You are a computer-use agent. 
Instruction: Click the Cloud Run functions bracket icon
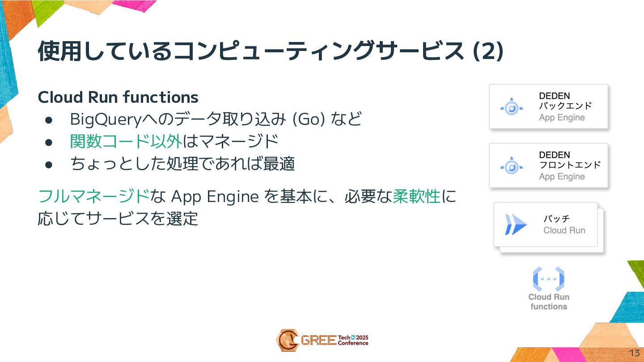[x=548, y=279]
